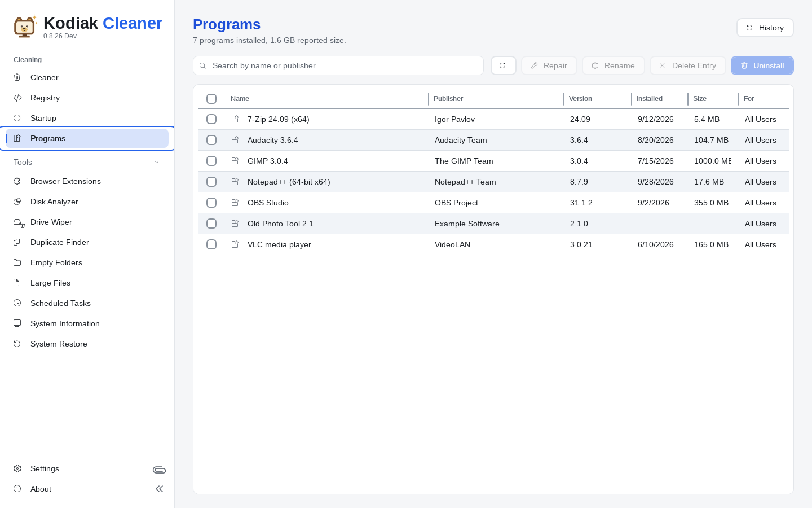Click the Old Photo Tool package icon
The width and height of the screenshot is (812, 508).
[235, 224]
